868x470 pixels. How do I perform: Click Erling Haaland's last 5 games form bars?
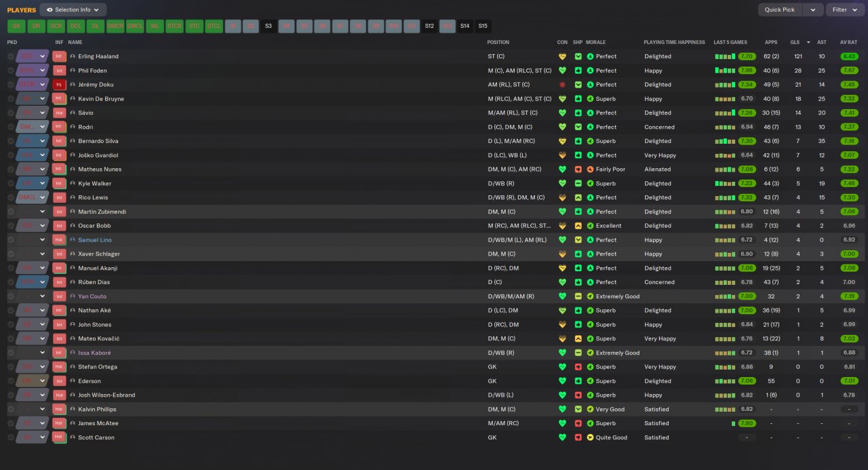[725, 56]
